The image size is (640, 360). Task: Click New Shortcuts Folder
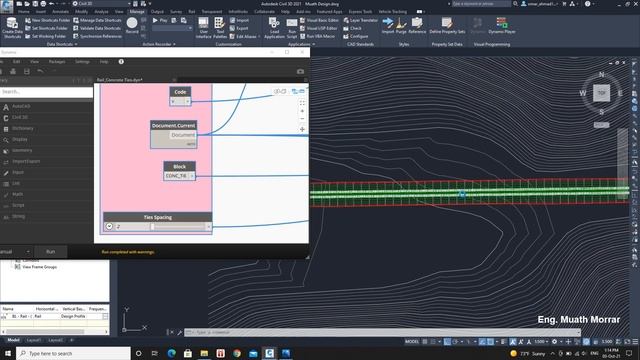coord(47,20)
